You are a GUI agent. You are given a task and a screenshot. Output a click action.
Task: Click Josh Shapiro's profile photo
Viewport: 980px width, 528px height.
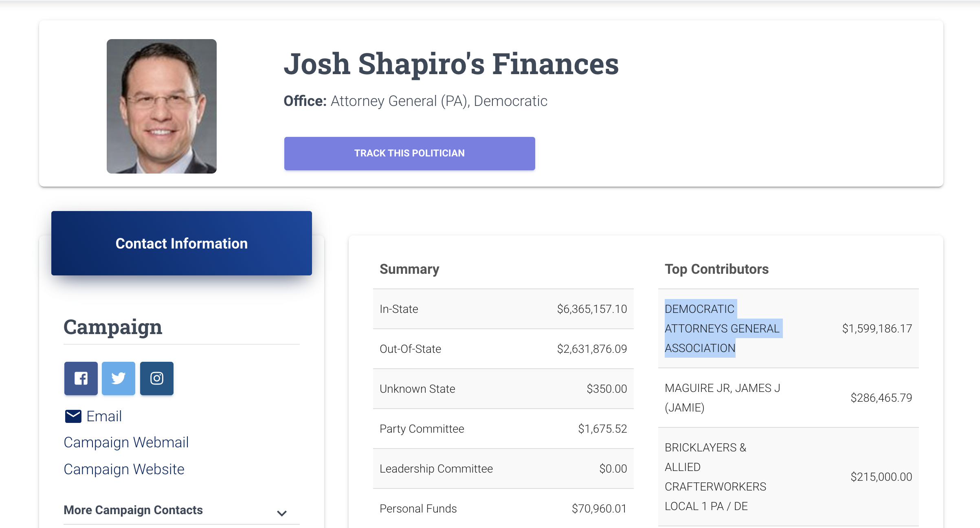pyautogui.click(x=162, y=106)
